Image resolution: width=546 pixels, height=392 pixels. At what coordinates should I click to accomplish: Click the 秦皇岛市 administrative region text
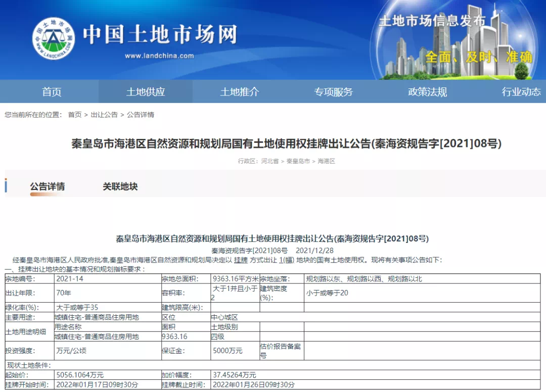tap(298, 161)
